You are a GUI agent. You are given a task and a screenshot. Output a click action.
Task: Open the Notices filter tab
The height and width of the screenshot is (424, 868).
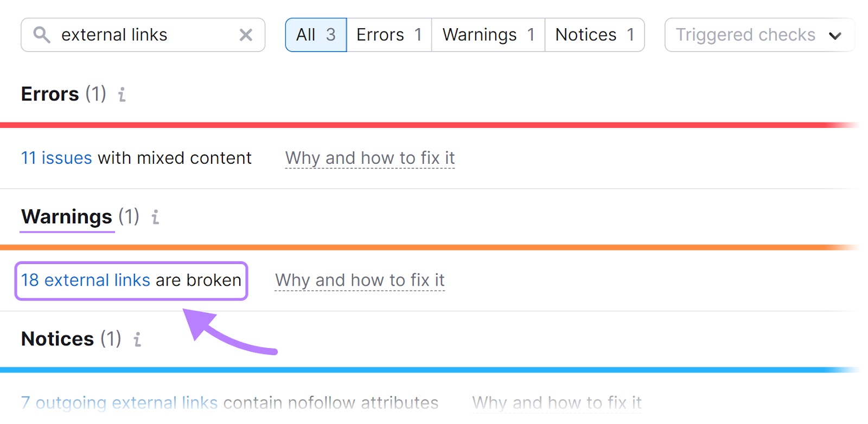593,35
